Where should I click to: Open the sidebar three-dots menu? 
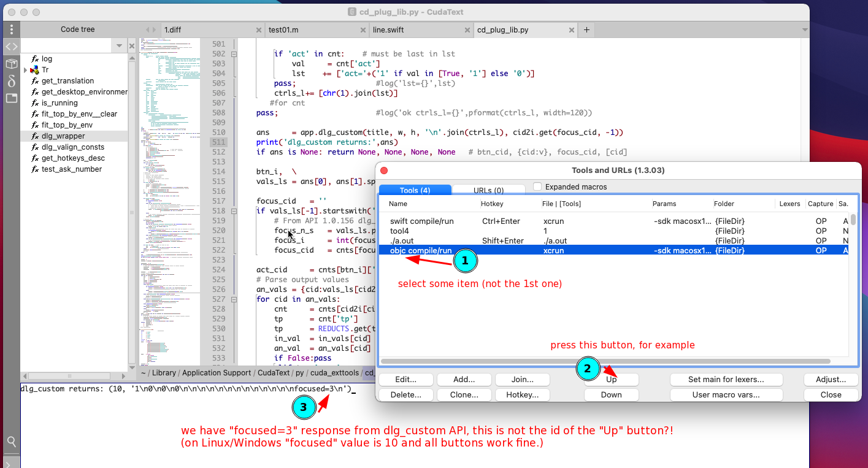coord(11,29)
